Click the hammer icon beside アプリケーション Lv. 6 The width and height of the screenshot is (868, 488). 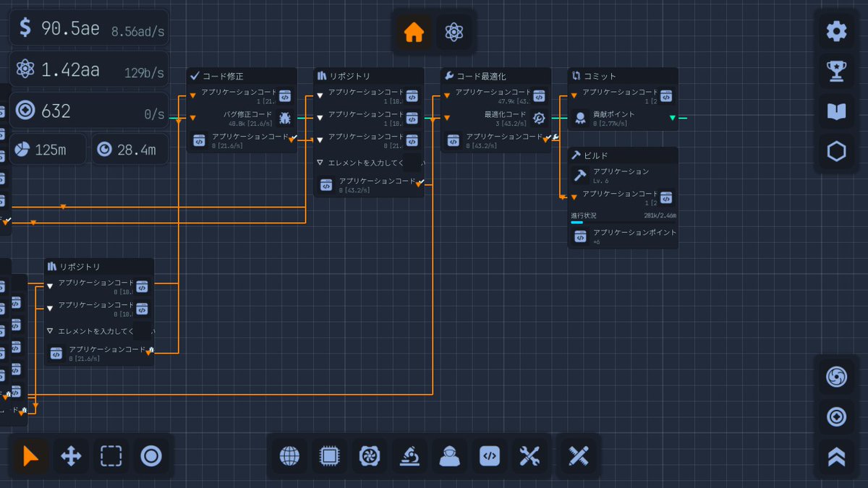point(580,175)
